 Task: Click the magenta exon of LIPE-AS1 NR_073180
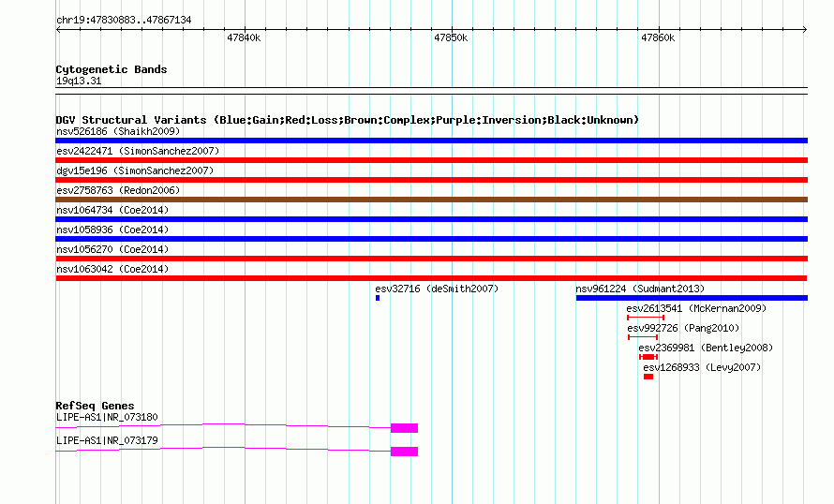404,428
